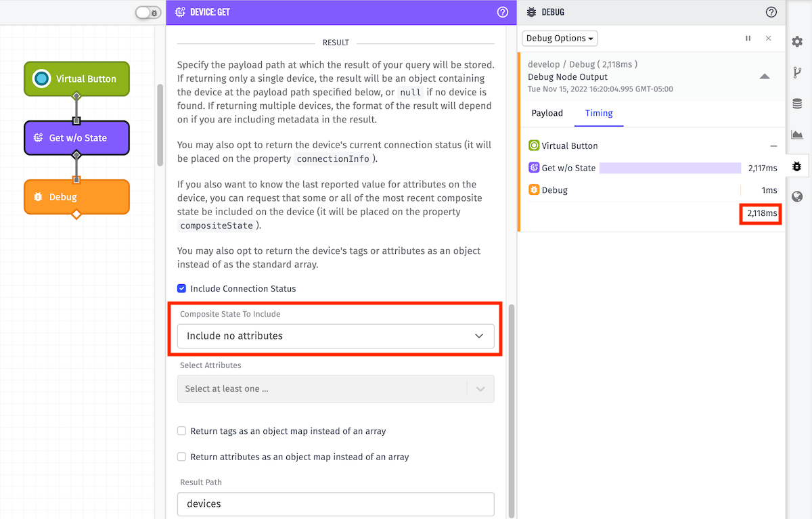Viewport: 812px width, 519px height.
Task: Pause the debug output stream
Action: pyautogui.click(x=748, y=39)
